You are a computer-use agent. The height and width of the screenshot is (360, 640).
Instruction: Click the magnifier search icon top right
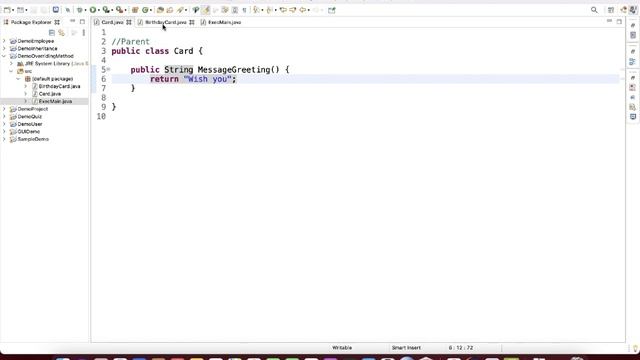coord(594,10)
